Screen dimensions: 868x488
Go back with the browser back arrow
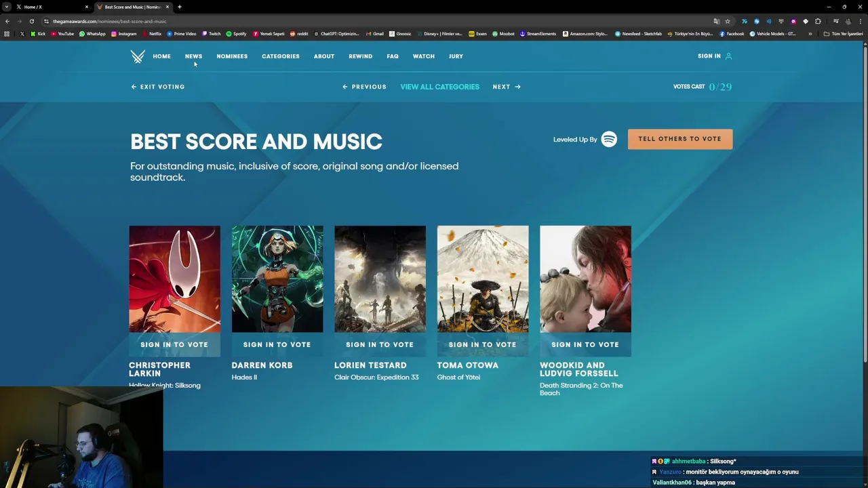coord(7,21)
